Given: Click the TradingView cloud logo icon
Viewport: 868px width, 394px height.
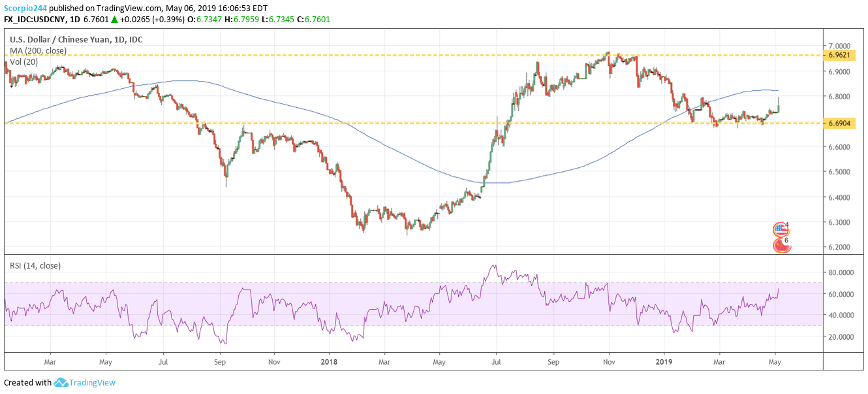Looking at the screenshot, I should [61, 383].
